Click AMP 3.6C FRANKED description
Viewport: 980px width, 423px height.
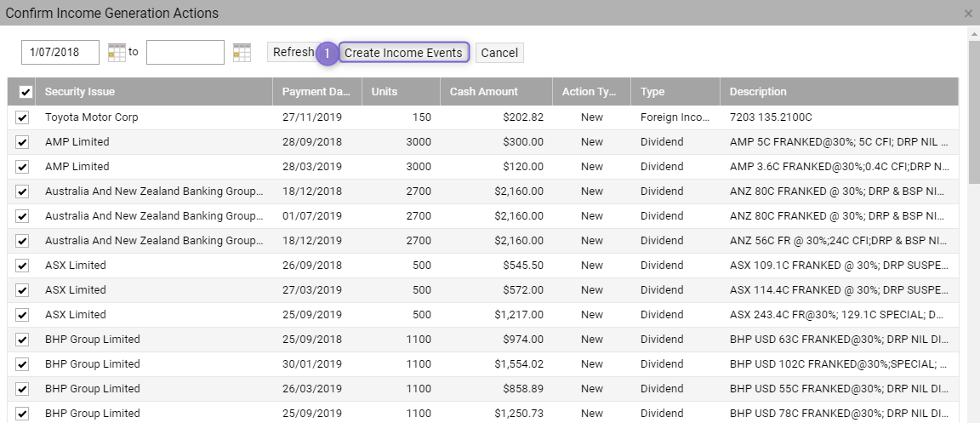point(840,167)
